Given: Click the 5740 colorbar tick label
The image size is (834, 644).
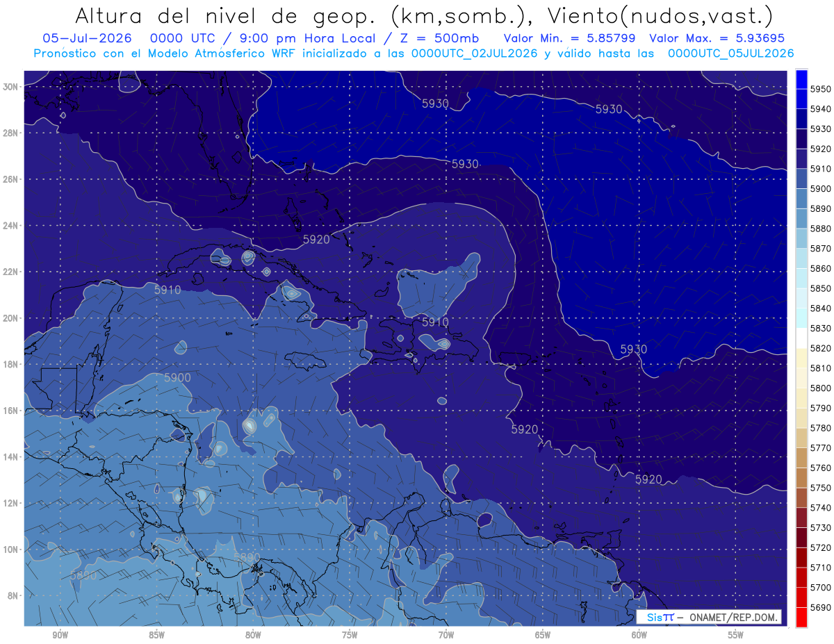Looking at the screenshot, I should [x=821, y=508].
